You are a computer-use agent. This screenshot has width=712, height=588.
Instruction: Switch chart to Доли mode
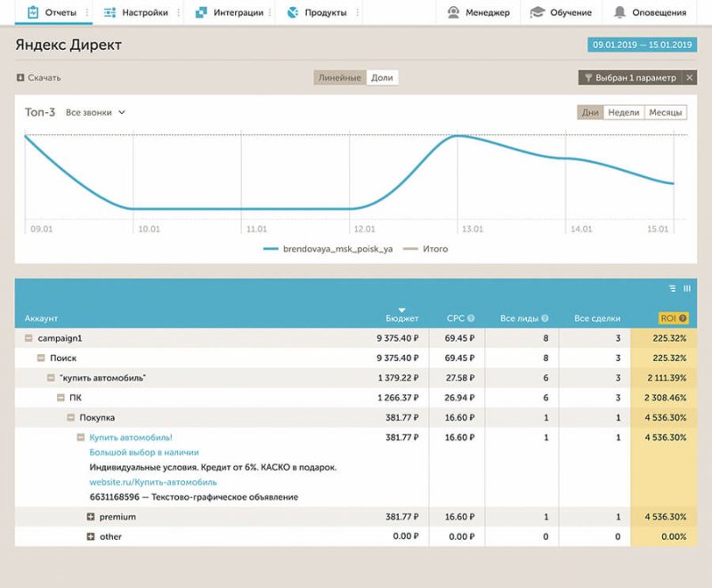pos(382,78)
